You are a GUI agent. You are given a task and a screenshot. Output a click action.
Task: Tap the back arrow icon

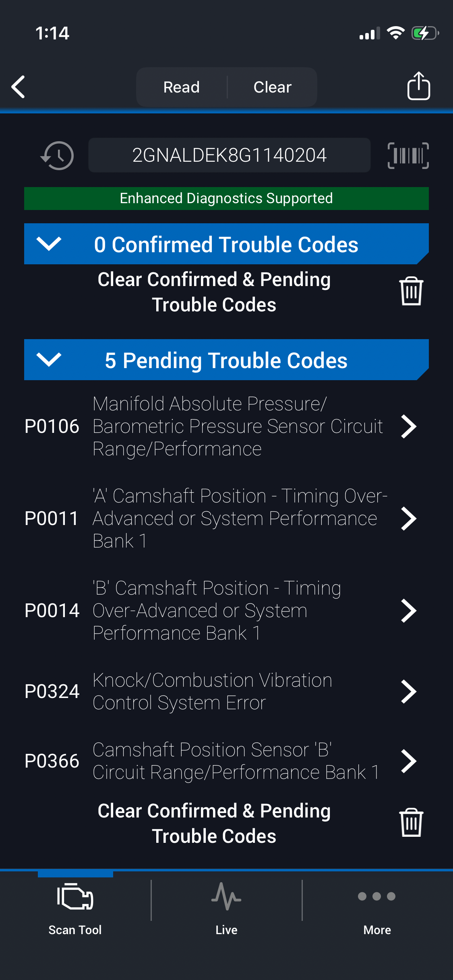pos(19,86)
